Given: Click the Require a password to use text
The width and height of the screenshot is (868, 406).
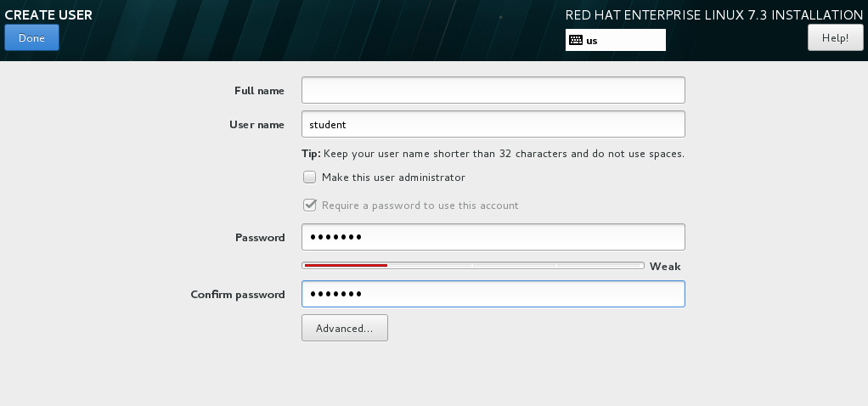Looking at the screenshot, I should 420,206.
